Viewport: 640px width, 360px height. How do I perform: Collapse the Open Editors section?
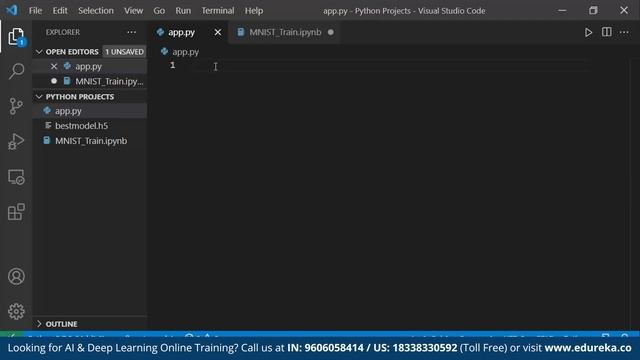[39, 52]
